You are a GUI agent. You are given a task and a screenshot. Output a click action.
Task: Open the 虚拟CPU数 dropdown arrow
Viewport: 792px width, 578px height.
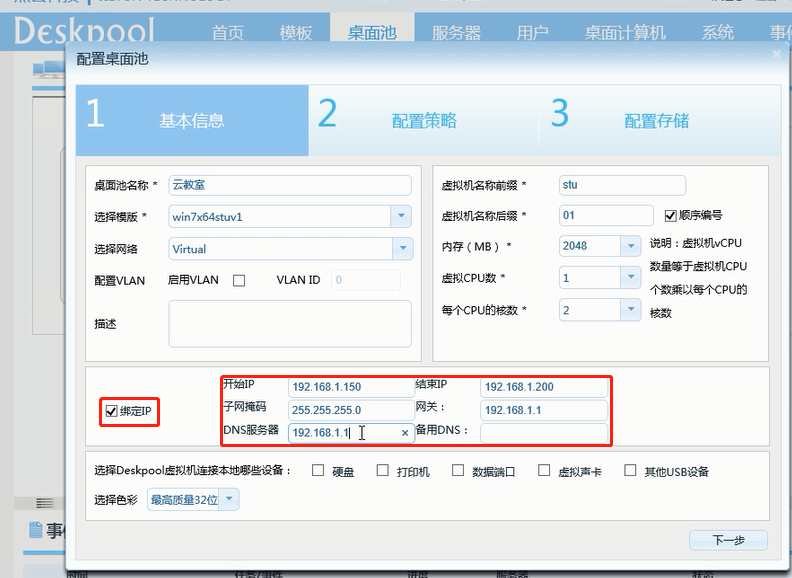click(631, 277)
